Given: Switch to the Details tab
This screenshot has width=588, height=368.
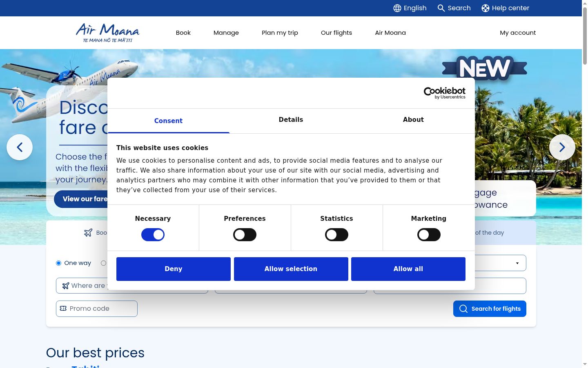Looking at the screenshot, I should pos(291,120).
